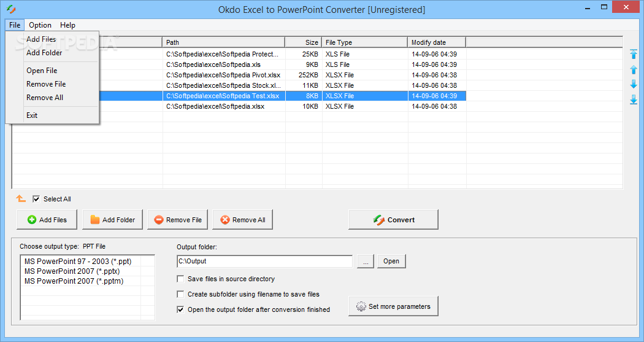The height and width of the screenshot is (342, 644).
Task: Select the C:\Softpedia\excel\Softpedia.xlsx row
Action: (x=239, y=106)
